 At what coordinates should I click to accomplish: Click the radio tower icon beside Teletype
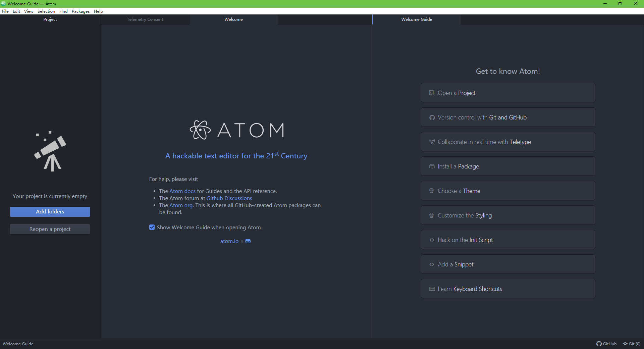pos(432,142)
